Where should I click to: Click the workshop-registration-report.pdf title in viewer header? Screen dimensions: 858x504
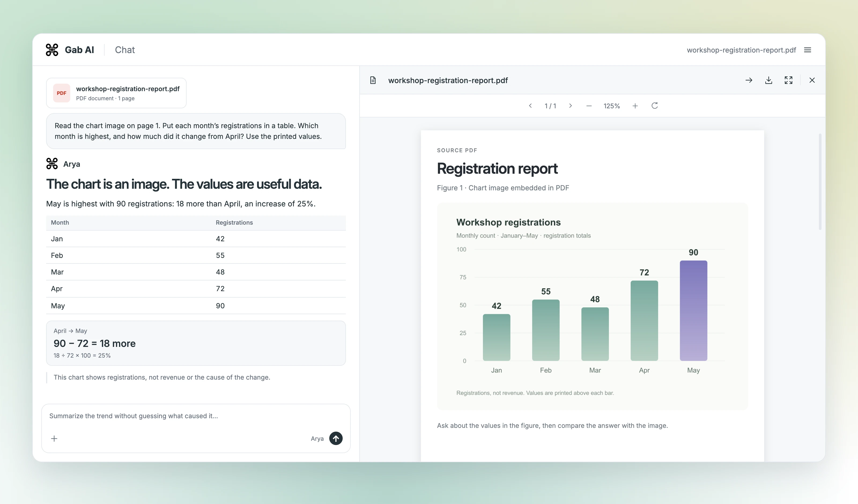pyautogui.click(x=448, y=80)
